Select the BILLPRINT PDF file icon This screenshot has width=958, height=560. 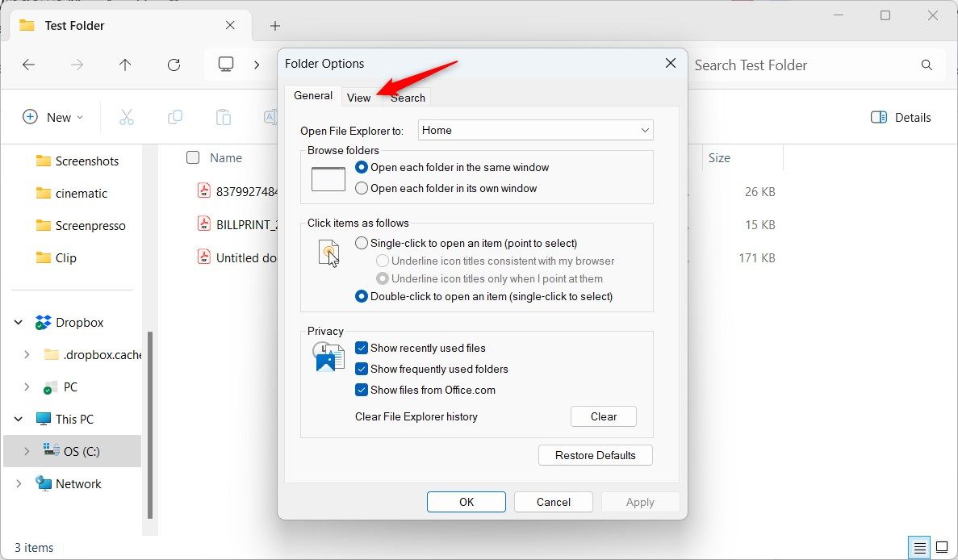point(204,224)
